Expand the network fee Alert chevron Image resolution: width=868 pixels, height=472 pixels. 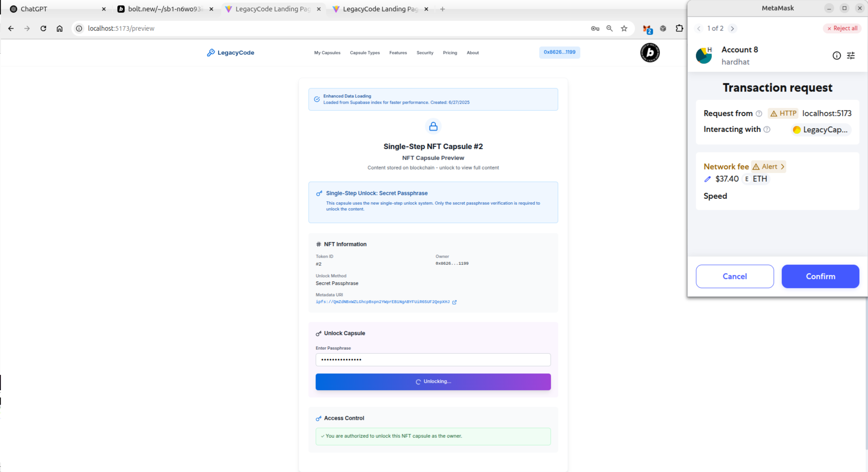pos(782,167)
